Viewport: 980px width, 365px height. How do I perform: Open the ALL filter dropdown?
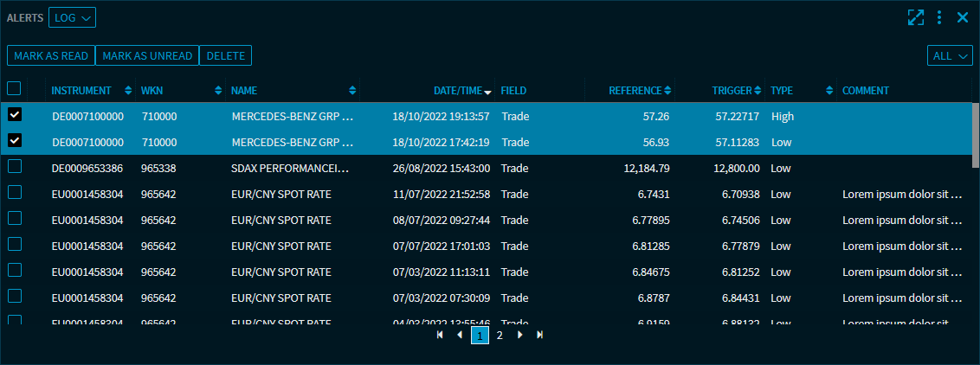949,56
